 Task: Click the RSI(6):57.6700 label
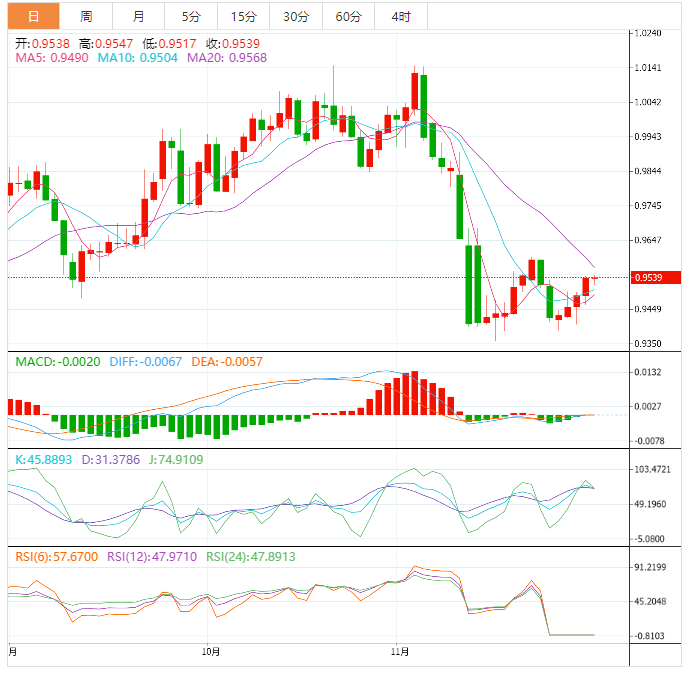(56, 557)
